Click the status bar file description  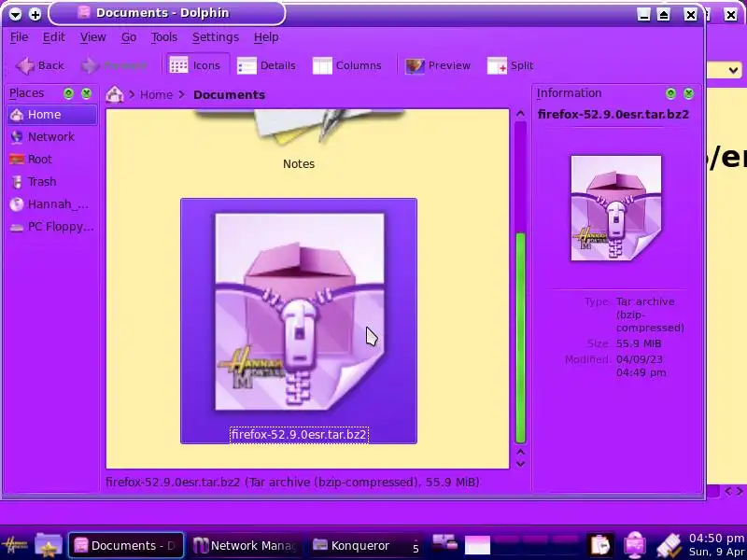click(x=292, y=483)
